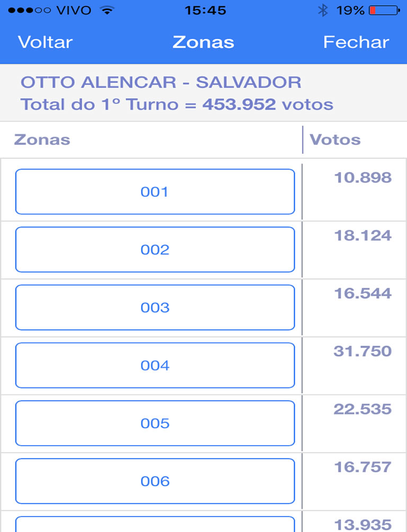
Task: Tap the Voltar back button
Action: click(45, 42)
